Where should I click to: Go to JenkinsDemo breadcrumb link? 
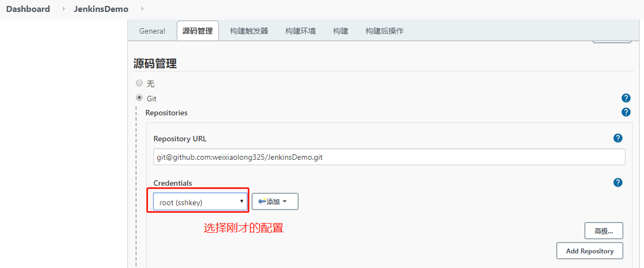[x=101, y=9]
